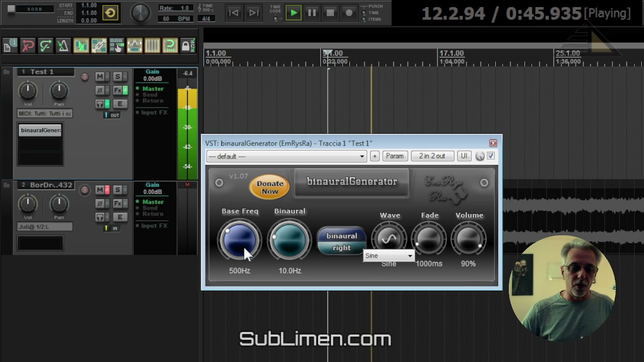Toggle the grid lines icon
The width and height of the screenshot is (644, 362).
coord(152,46)
